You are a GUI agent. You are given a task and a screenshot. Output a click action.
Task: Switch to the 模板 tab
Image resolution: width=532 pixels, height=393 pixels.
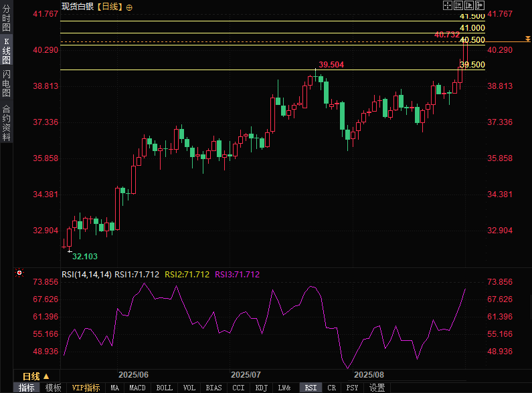point(54,388)
